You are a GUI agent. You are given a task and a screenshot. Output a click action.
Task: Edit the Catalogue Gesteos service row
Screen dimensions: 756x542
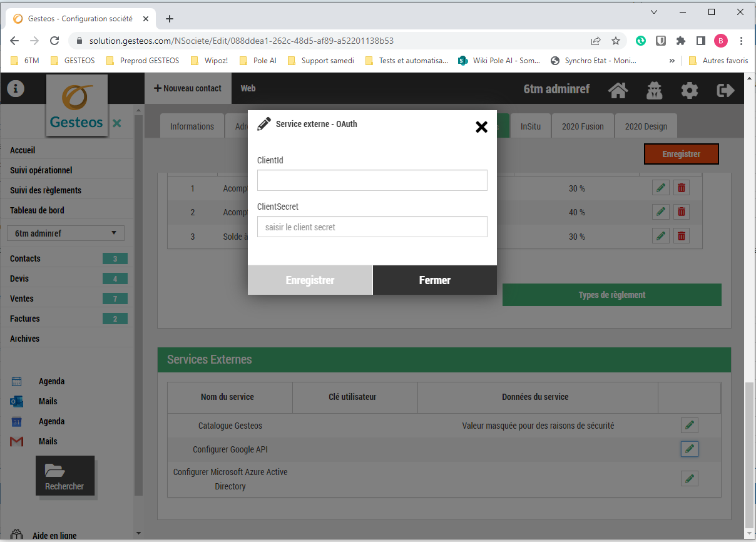click(x=689, y=426)
